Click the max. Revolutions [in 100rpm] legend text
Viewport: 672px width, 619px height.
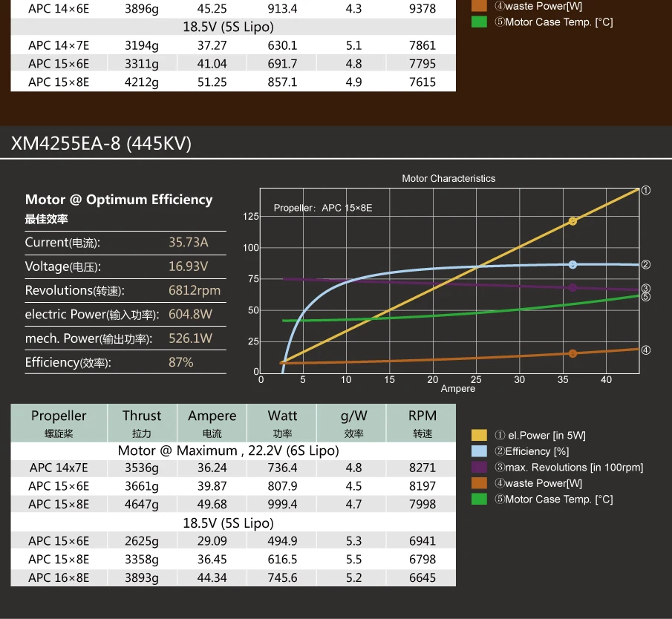click(569, 468)
